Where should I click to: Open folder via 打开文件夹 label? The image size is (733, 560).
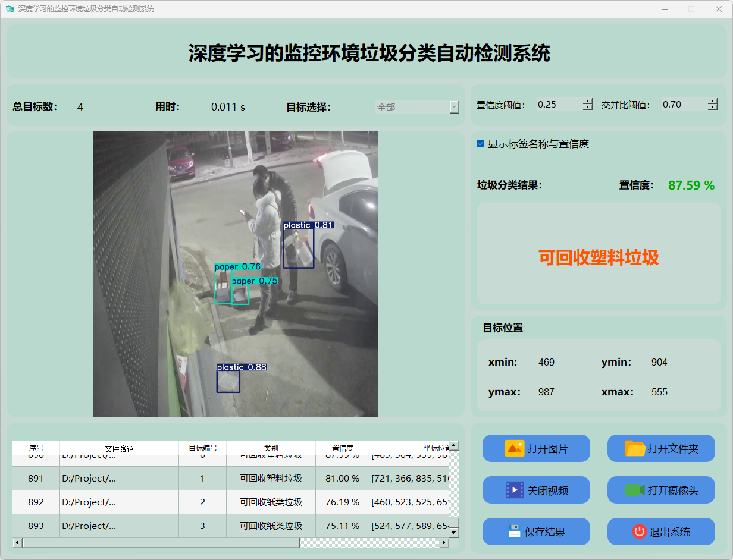click(x=673, y=449)
